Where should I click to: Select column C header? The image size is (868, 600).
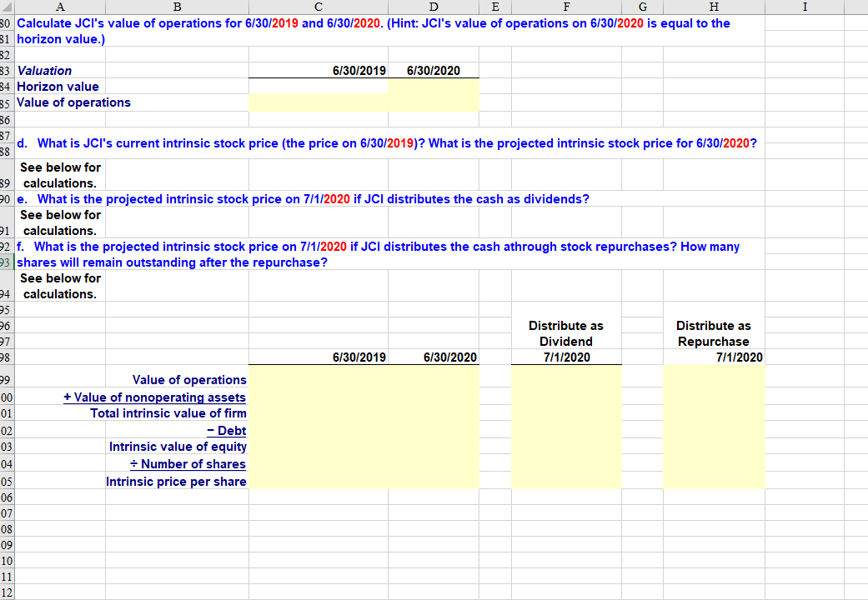[x=319, y=7]
